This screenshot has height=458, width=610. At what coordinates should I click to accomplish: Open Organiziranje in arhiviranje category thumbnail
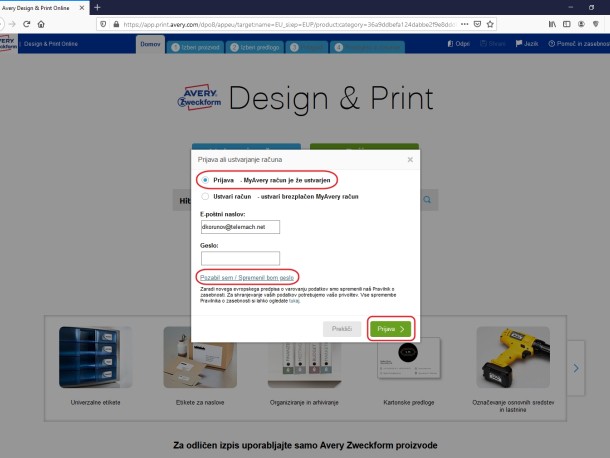coord(304,365)
